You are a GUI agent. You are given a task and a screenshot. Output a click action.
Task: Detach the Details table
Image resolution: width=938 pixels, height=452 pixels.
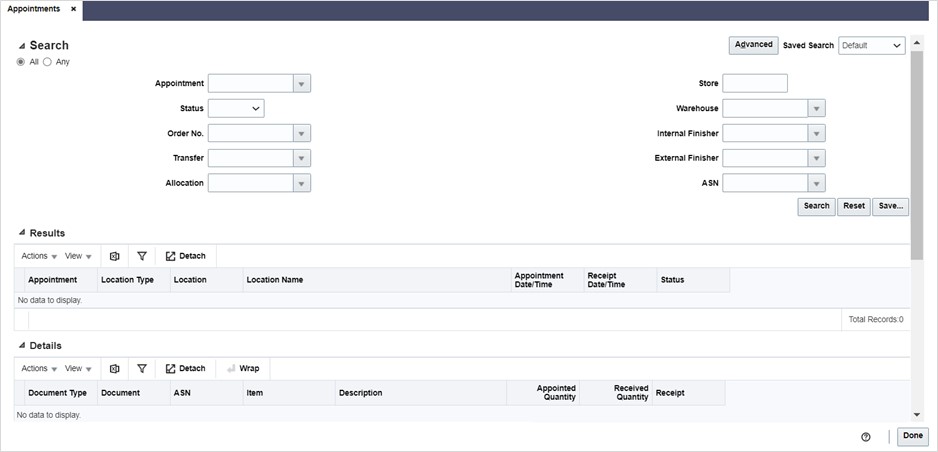(185, 369)
